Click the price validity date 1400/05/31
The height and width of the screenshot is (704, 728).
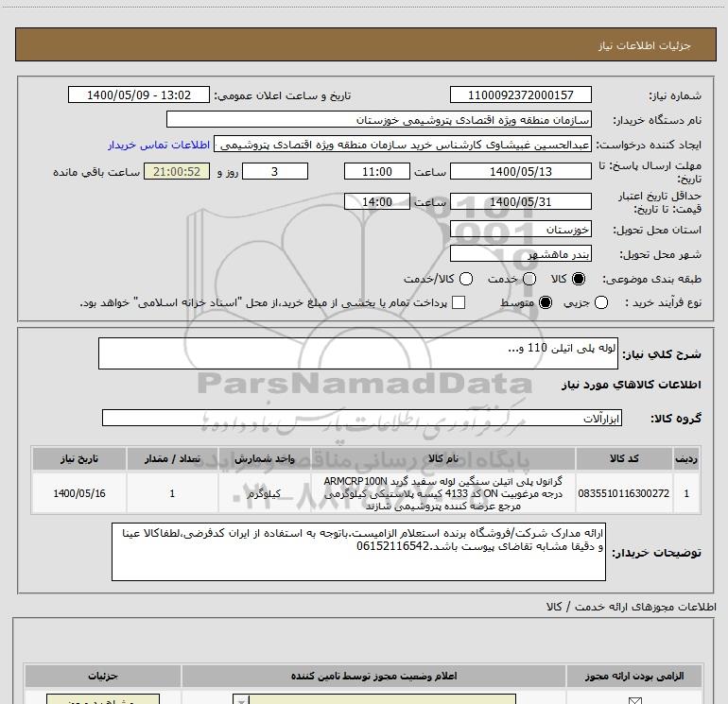[x=520, y=202]
